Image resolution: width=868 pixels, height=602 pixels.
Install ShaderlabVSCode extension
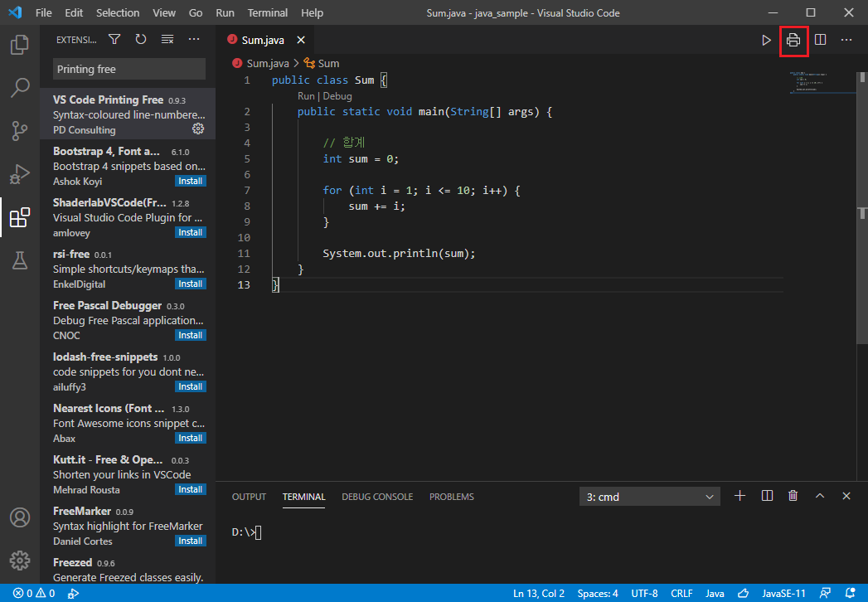[x=191, y=233]
